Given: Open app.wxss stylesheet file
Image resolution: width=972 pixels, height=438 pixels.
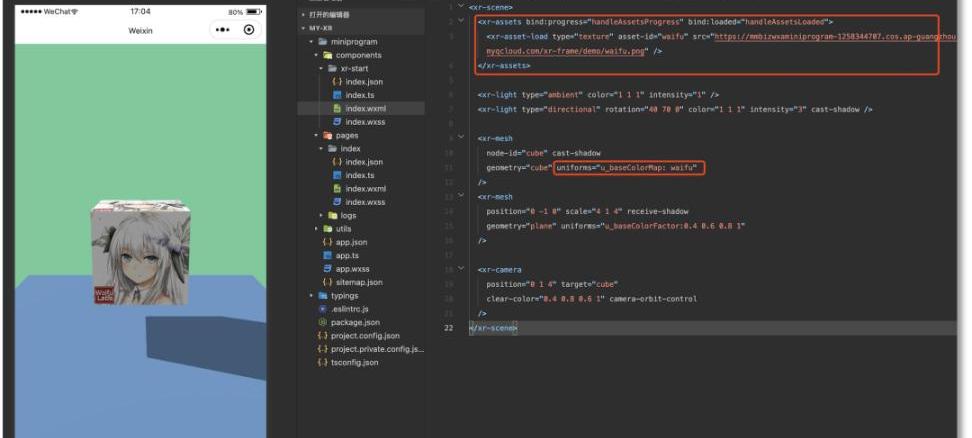Looking at the screenshot, I should point(350,269).
